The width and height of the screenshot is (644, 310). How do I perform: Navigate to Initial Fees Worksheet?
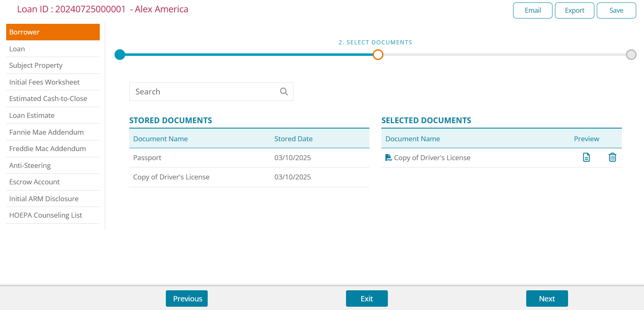coord(53,82)
